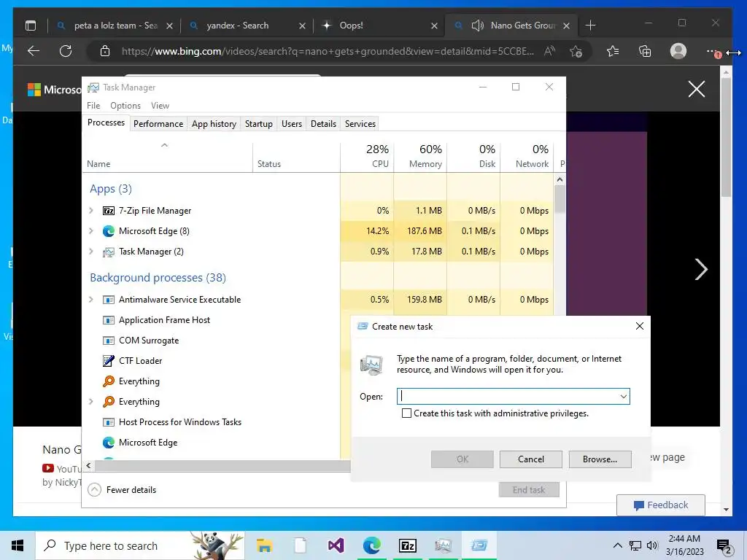This screenshot has height=560, width=747.
Task: Switch to the App history tab
Action: 214,124
